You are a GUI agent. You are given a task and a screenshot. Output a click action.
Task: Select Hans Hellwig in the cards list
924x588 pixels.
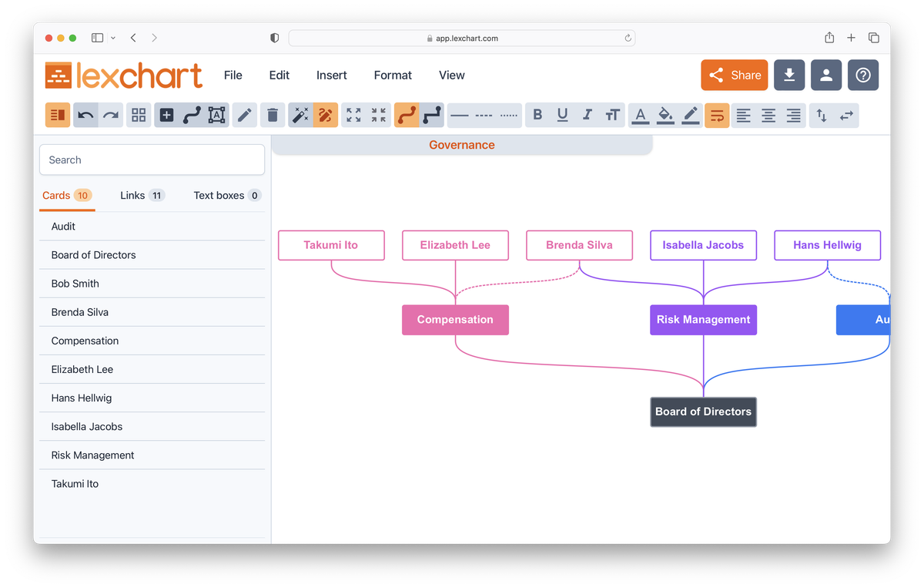(x=152, y=398)
